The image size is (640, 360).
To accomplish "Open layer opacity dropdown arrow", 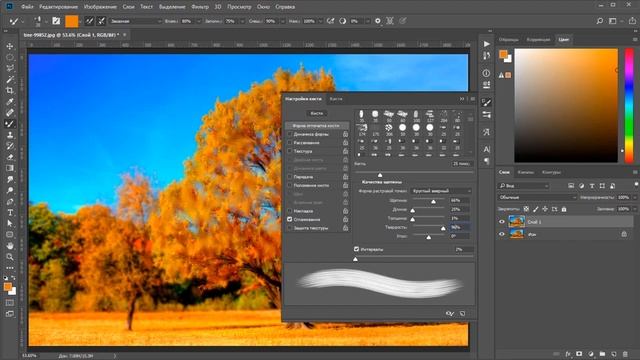I will (635, 198).
